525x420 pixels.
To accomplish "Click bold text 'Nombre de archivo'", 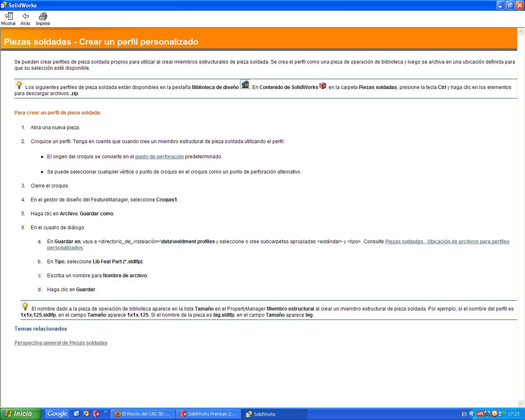I will (125, 276).
